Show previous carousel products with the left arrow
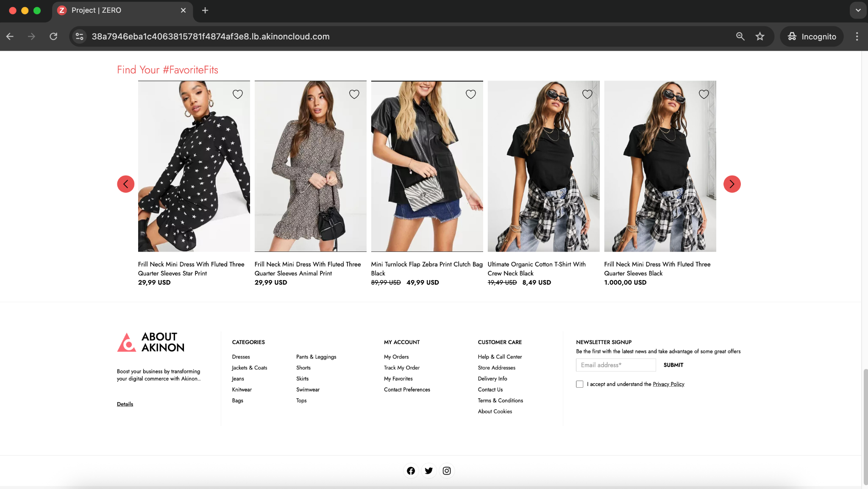Viewport: 868px width, 489px height. click(126, 184)
